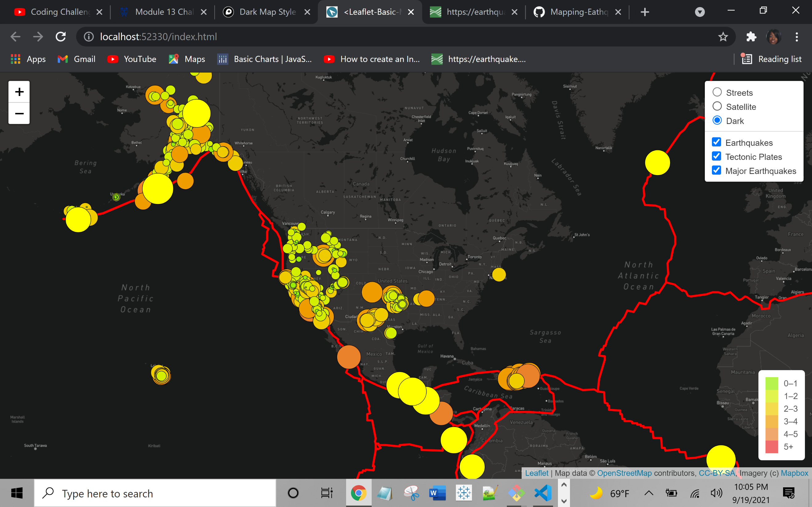The image size is (812, 507).
Task: Open the Wi-Fi network tray icon
Action: point(694,493)
